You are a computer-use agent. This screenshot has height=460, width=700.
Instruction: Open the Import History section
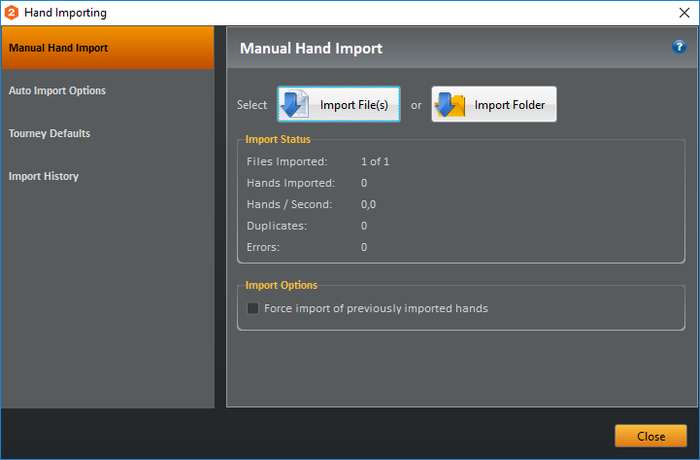pos(108,176)
